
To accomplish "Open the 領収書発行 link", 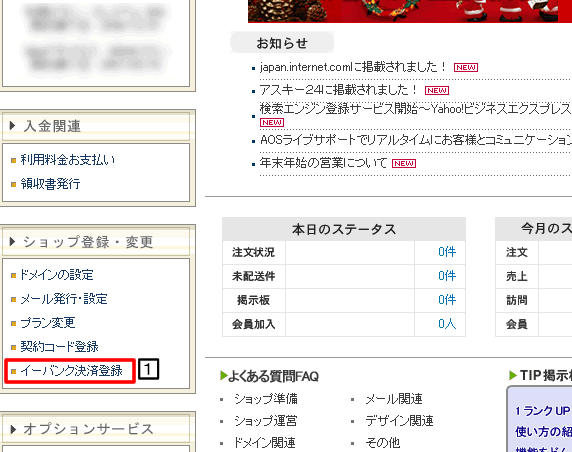I will 50,184.
